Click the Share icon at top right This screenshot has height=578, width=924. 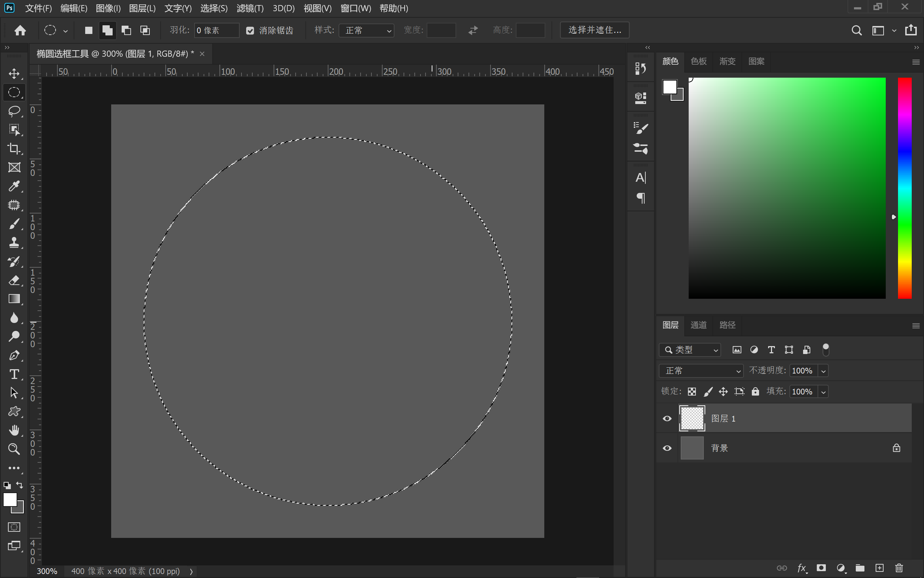pyautogui.click(x=911, y=30)
